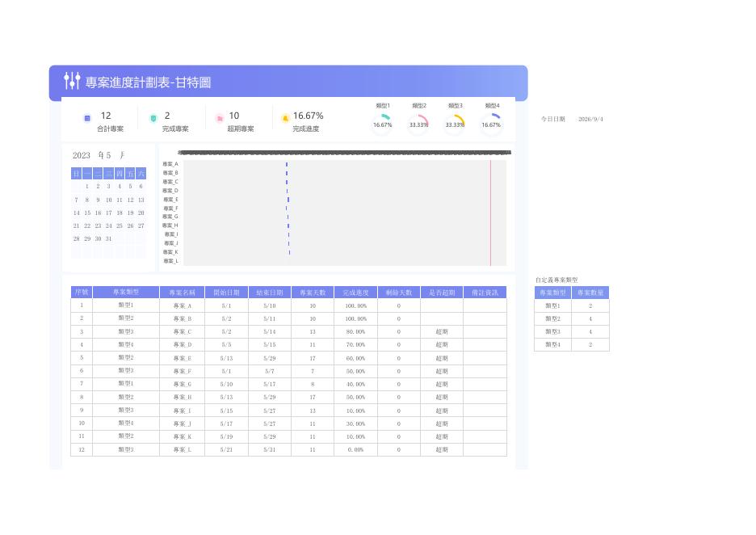756x535 pixels.
Task: Click the 專案_L label in Gantt chart
Action: (170, 261)
